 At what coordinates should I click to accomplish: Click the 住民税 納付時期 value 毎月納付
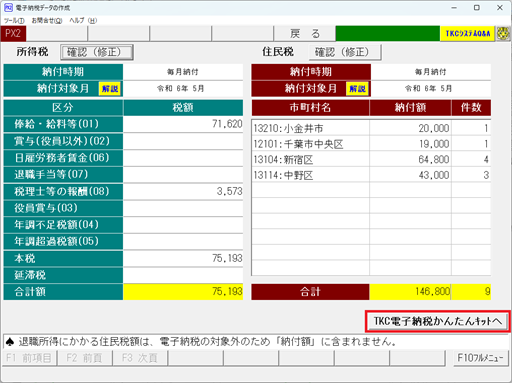(x=431, y=72)
